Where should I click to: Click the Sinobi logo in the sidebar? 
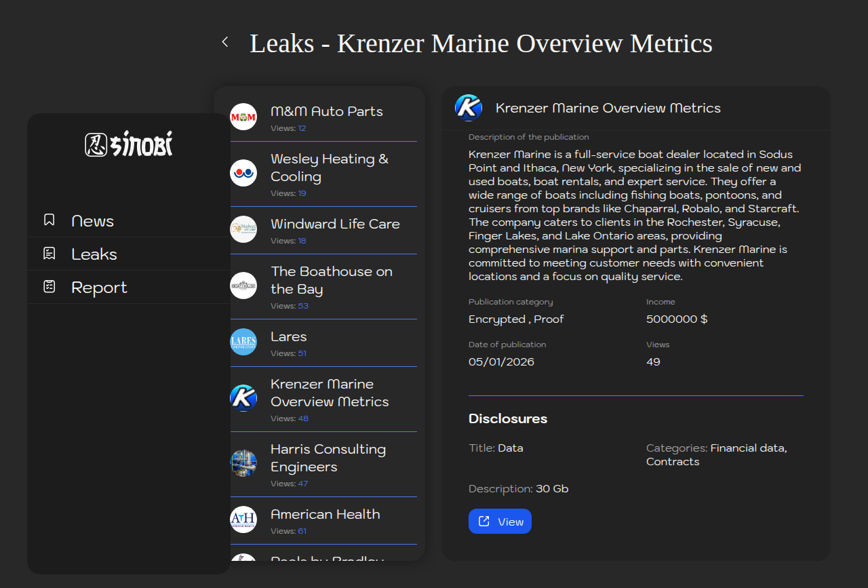point(129,144)
